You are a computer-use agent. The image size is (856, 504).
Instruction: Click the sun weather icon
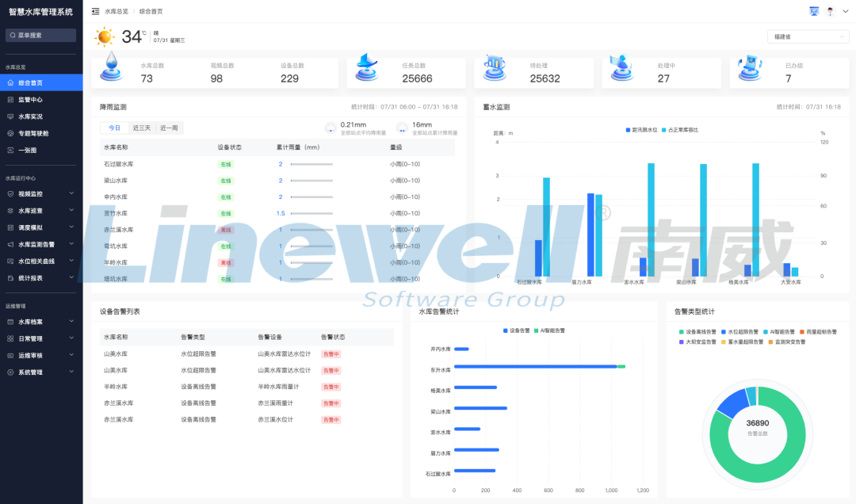(105, 36)
